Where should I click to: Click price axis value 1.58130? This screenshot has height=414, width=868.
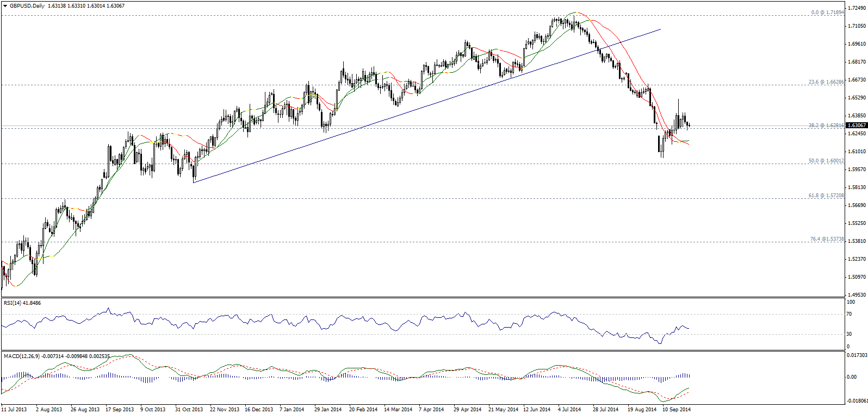pos(857,187)
